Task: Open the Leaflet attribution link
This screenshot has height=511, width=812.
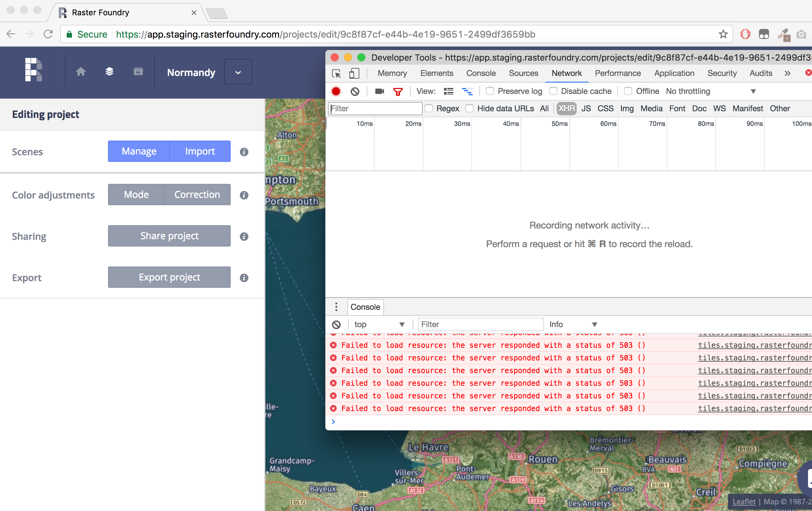Action: (x=744, y=501)
